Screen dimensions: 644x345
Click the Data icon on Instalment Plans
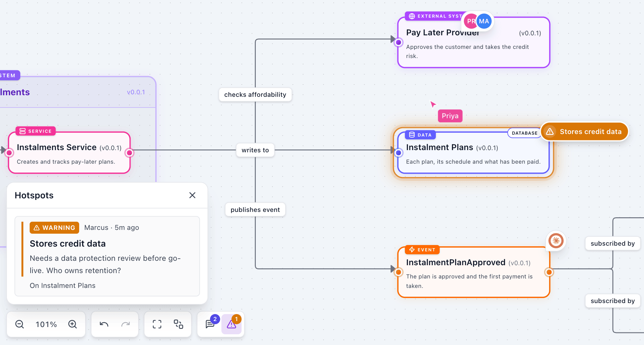coord(412,135)
